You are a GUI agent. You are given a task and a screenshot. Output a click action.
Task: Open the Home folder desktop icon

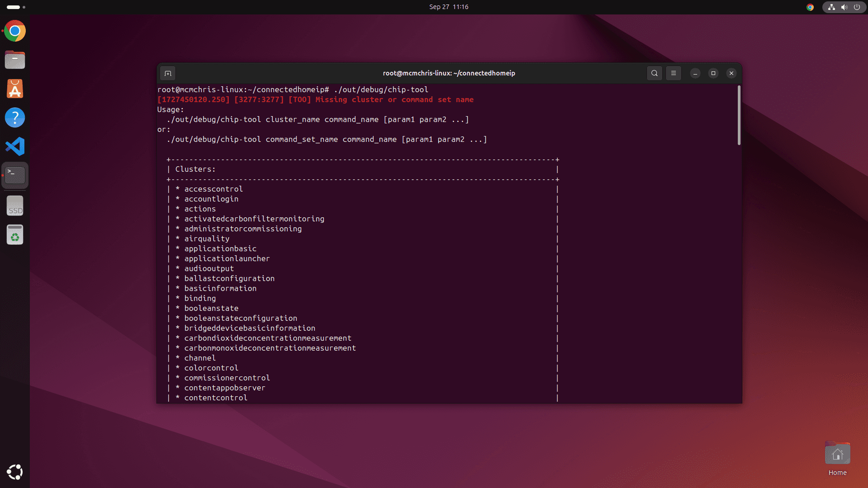[837, 455]
